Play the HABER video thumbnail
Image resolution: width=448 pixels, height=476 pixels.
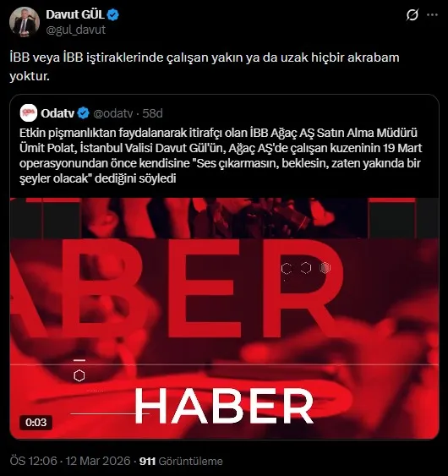(224, 318)
